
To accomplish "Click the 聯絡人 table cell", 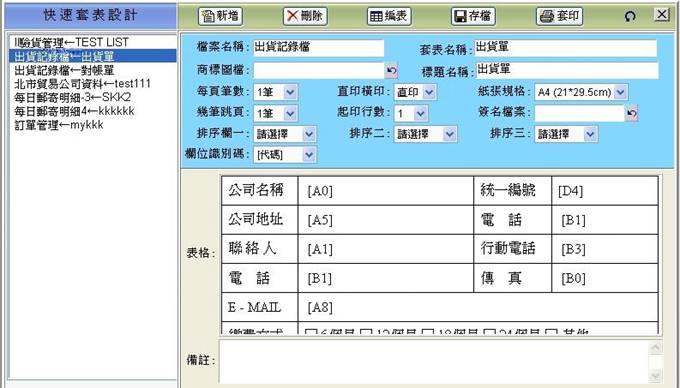I will [x=260, y=249].
